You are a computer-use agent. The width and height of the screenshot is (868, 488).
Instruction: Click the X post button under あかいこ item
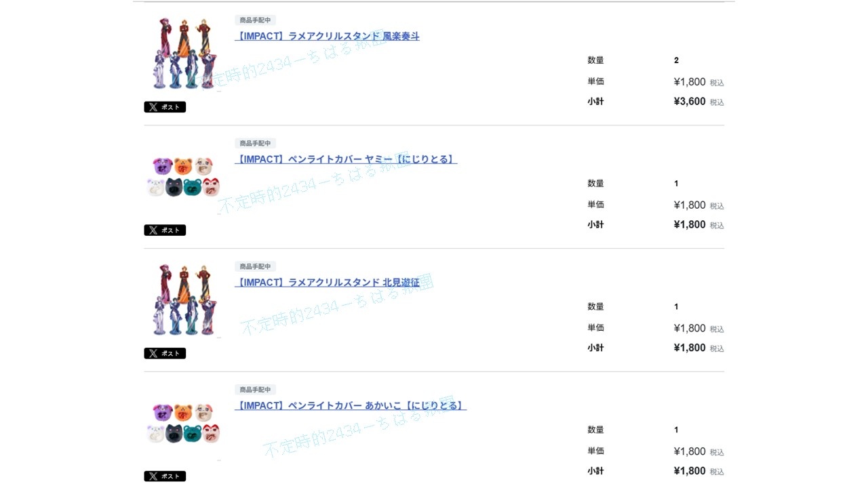coord(165,476)
